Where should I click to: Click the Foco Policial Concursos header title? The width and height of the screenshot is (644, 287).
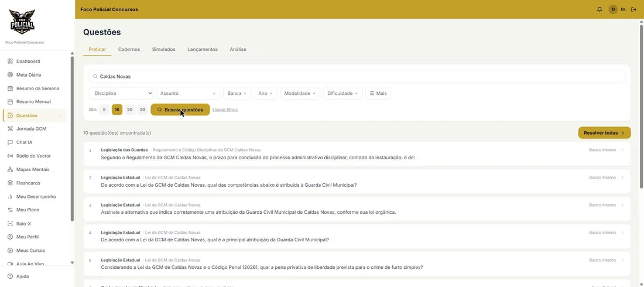(x=109, y=9)
